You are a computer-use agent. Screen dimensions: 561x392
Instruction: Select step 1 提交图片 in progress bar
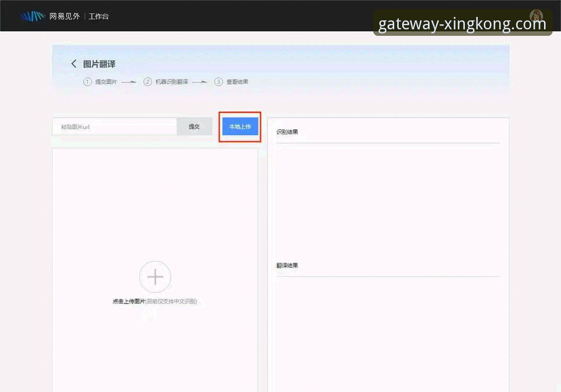coord(100,82)
